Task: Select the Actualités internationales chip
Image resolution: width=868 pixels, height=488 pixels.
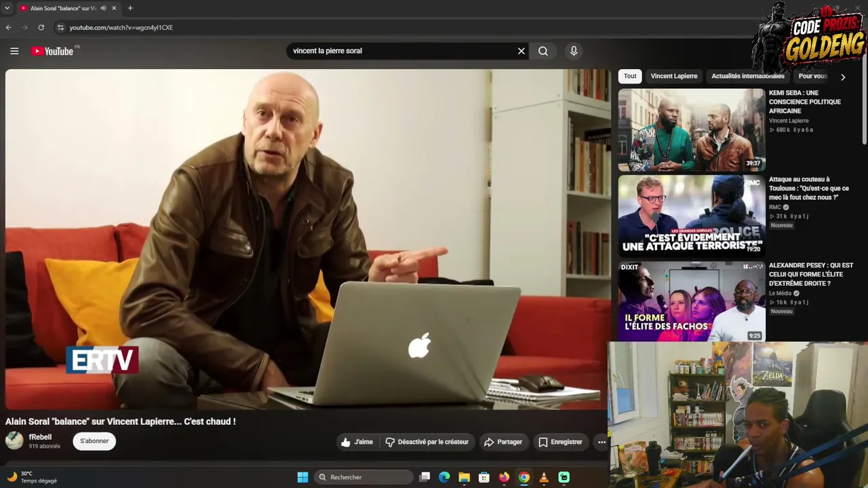Action: (748, 77)
